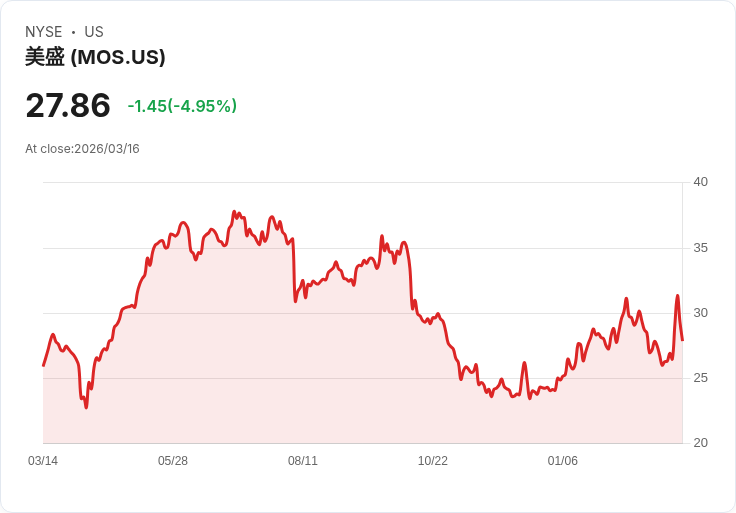Click the 05/28 date axis label
The height and width of the screenshot is (513, 736).
(x=173, y=461)
